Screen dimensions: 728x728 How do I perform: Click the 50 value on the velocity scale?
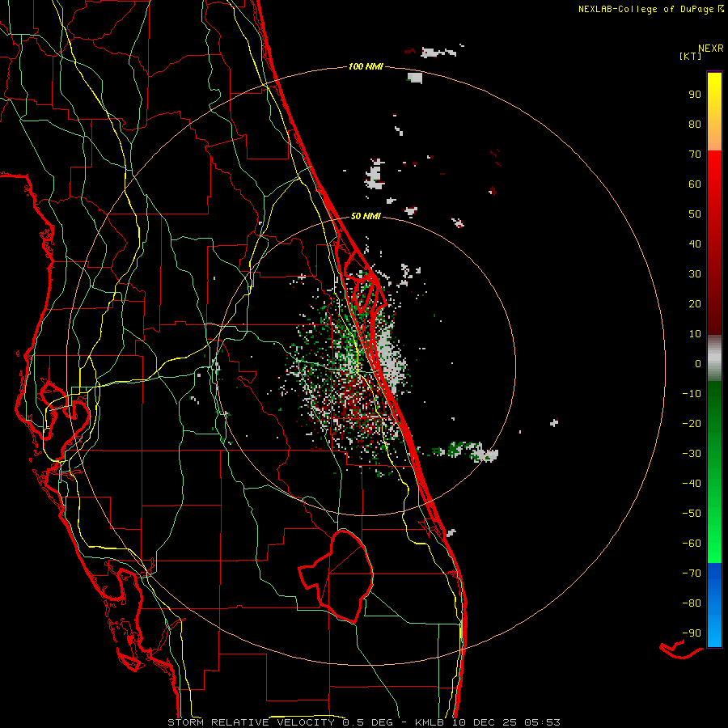click(695, 214)
